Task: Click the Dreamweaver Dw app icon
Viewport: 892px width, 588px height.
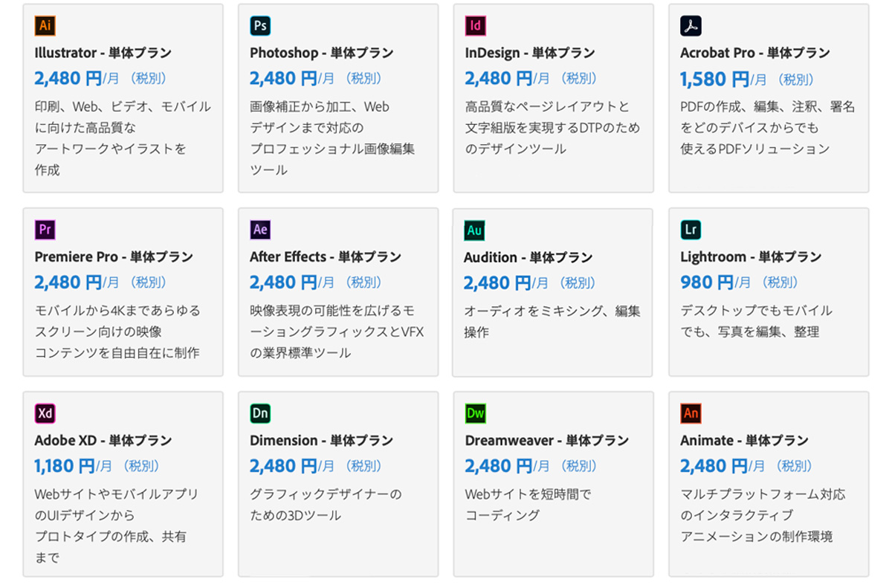Action: (476, 413)
